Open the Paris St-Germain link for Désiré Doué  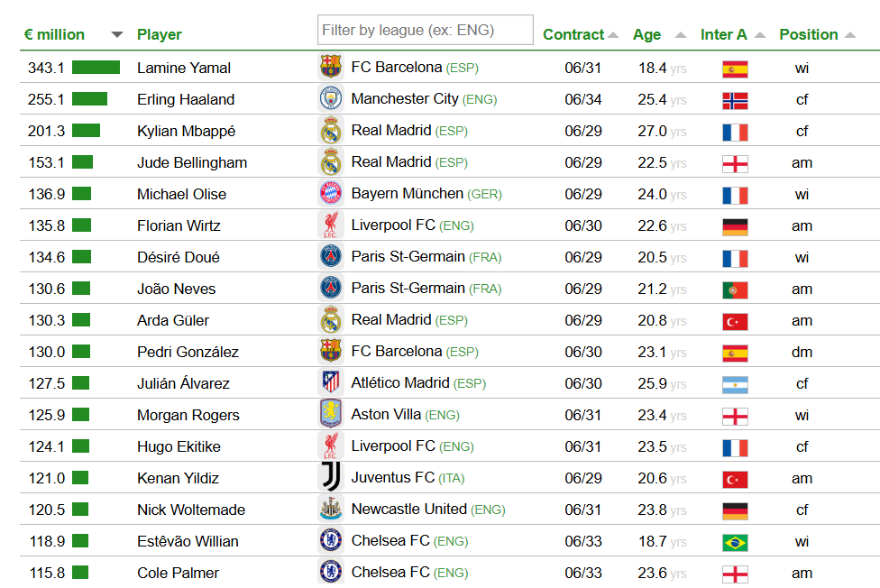click(x=408, y=257)
